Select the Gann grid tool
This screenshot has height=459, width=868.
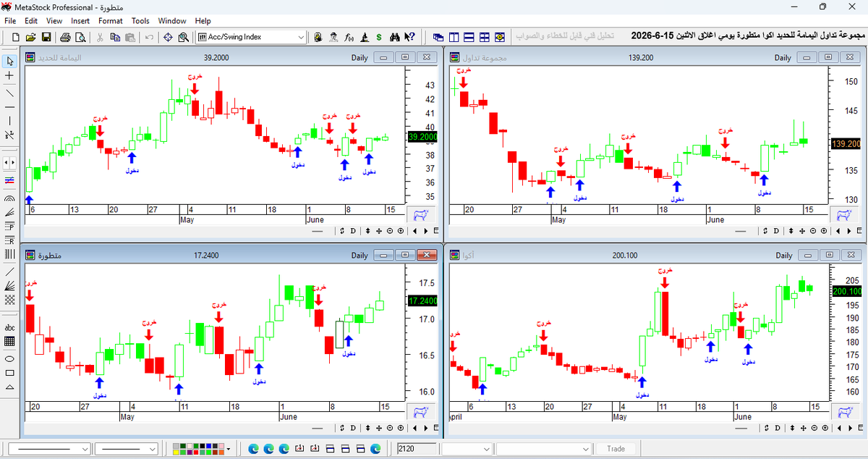pyautogui.click(x=9, y=299)
